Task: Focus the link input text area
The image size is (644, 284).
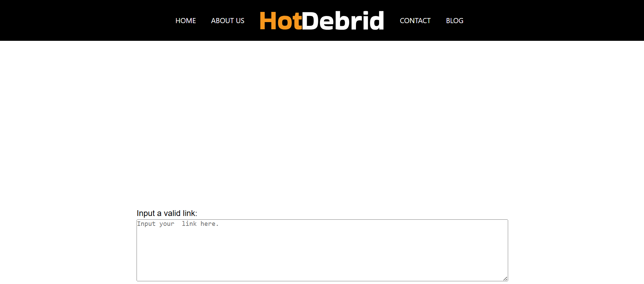Action: coord(322,250)
